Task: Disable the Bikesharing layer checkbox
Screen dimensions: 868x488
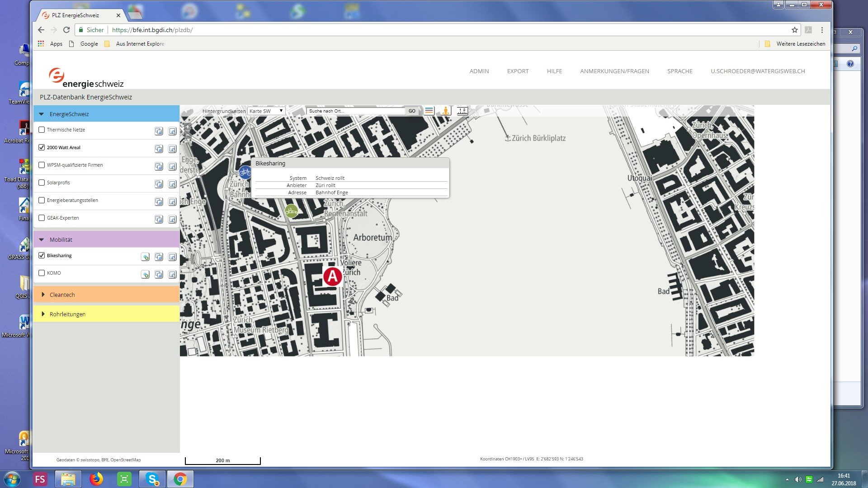Action: pos(42,255)
